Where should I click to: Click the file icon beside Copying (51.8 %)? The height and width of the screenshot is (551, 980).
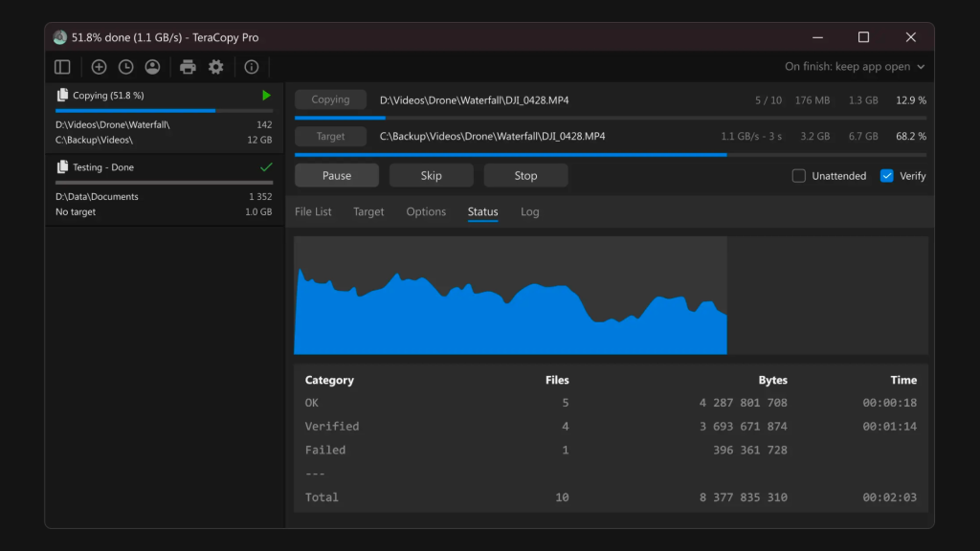[62, 95]
